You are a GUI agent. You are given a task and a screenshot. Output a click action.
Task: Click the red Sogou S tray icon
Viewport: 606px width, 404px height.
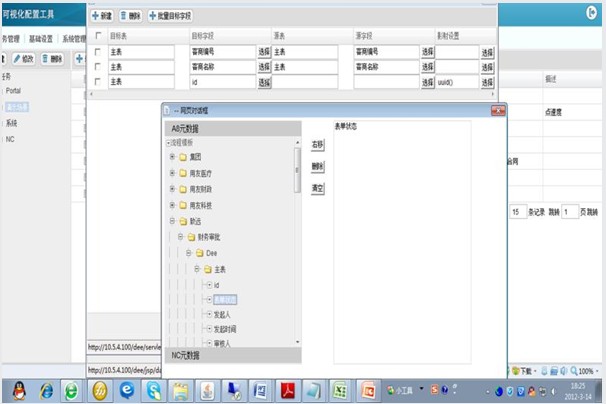click(x=435, y=390)
